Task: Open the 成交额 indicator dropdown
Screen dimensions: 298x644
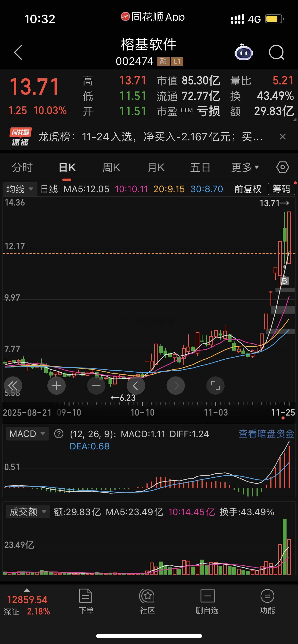Action: coord(28,511)
